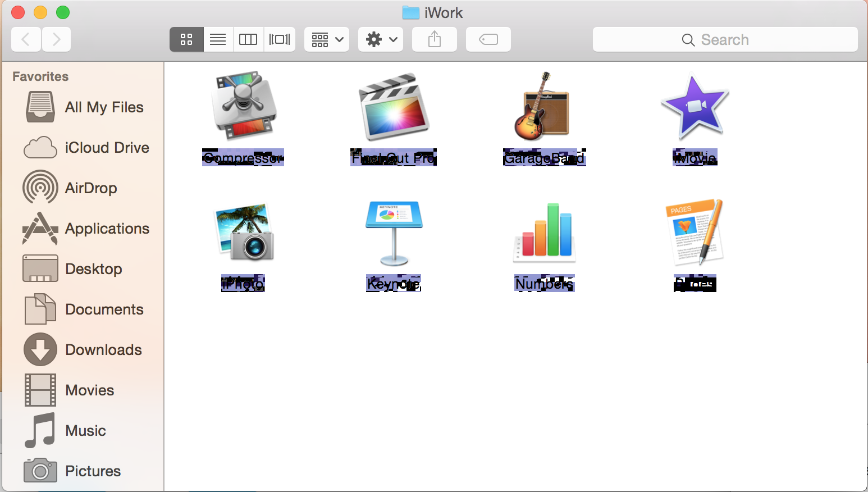Open the AirDrop sidebar icon

[40, 188]
